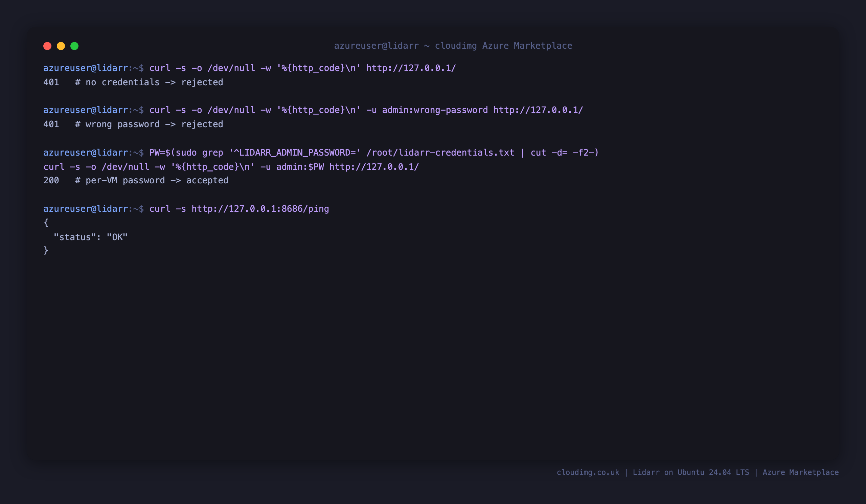Image resolution: width=866 pixels, height=504 pixels.
Task: Click the first curl command without credentials
Action: [x=302, y=68]
